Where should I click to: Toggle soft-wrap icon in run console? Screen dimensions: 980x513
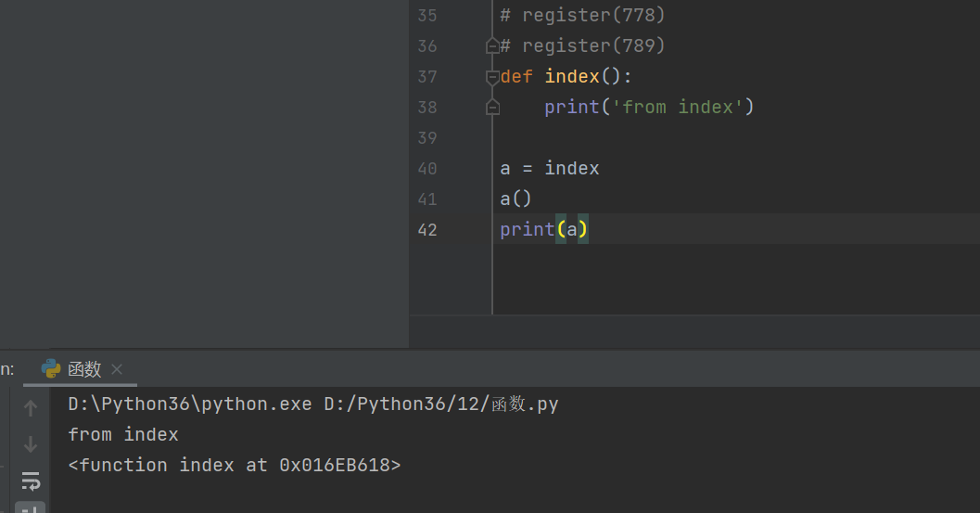(x=30, y=481)
